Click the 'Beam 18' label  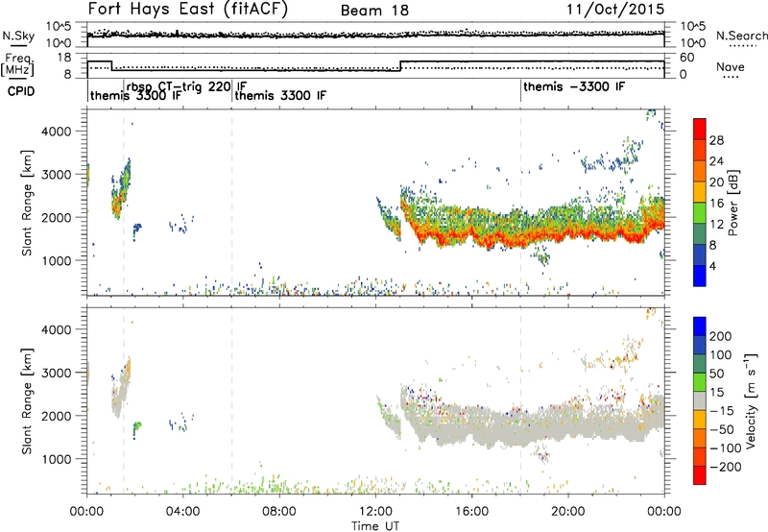[374, 11]
